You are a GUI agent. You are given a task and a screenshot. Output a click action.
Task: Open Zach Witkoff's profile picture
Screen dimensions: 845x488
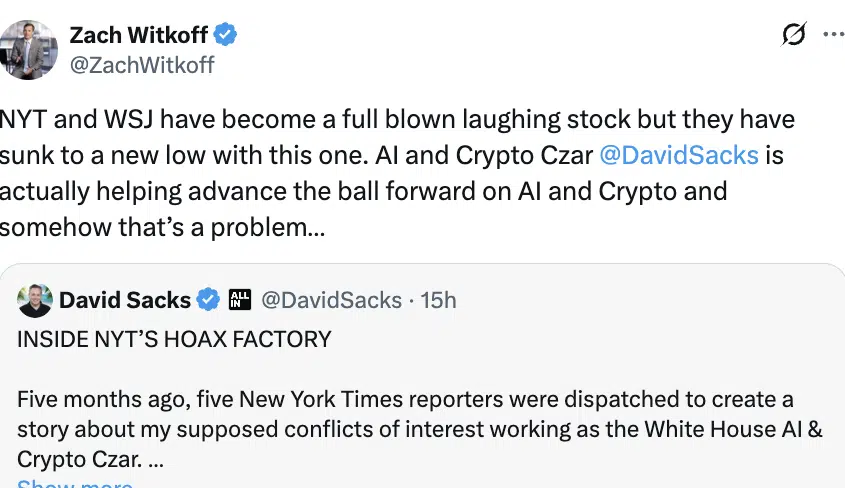point(29,49)
